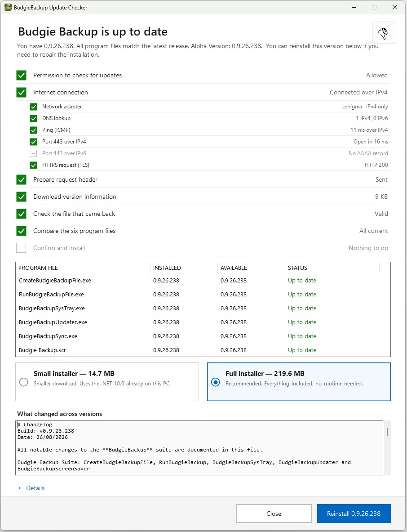Toggle the HTTPS request (TLS) checkbox
407x532 pixels.
(x=33, y=165)
